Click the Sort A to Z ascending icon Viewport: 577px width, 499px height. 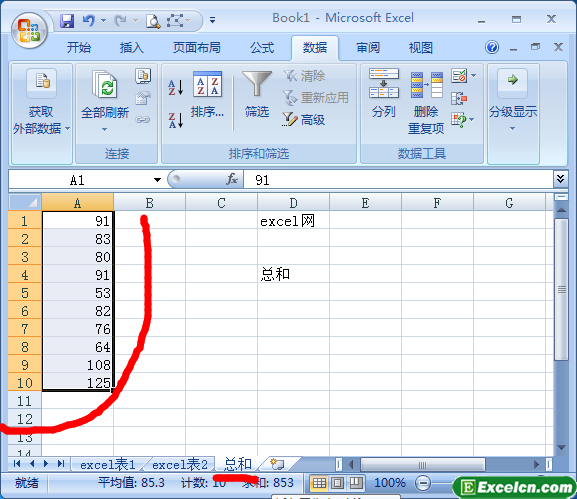(176, 88)
